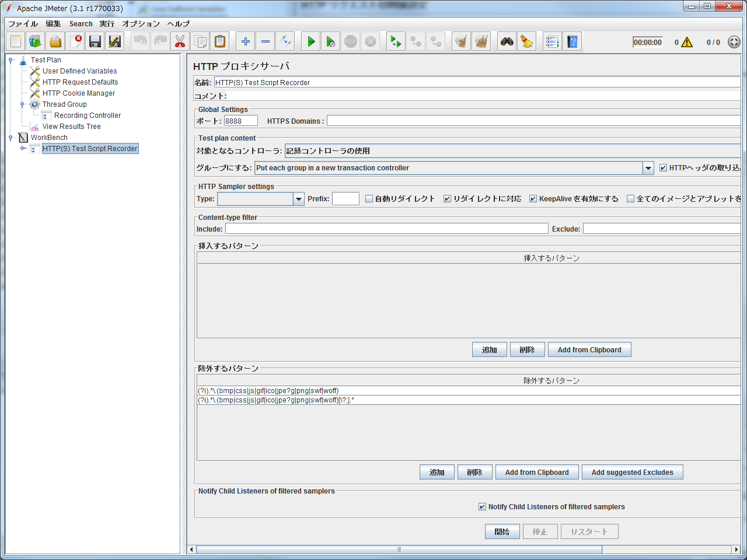Click Remote stop all icon

point(416,41)
